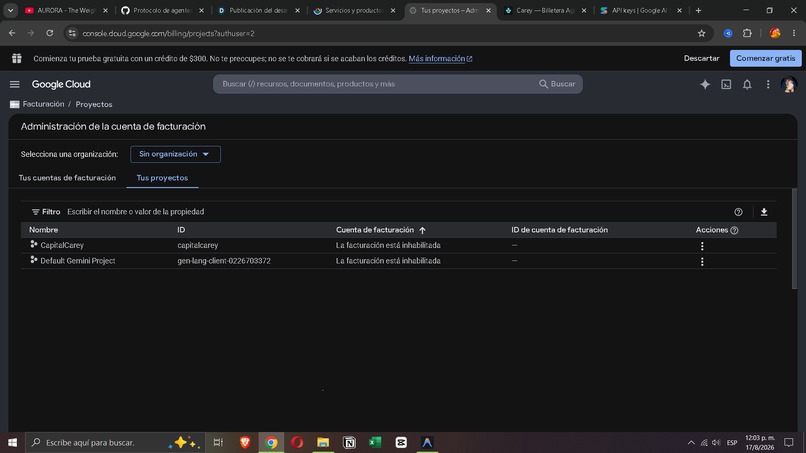Click the Buscar search button
806x453 pixels.
(557, 84)
